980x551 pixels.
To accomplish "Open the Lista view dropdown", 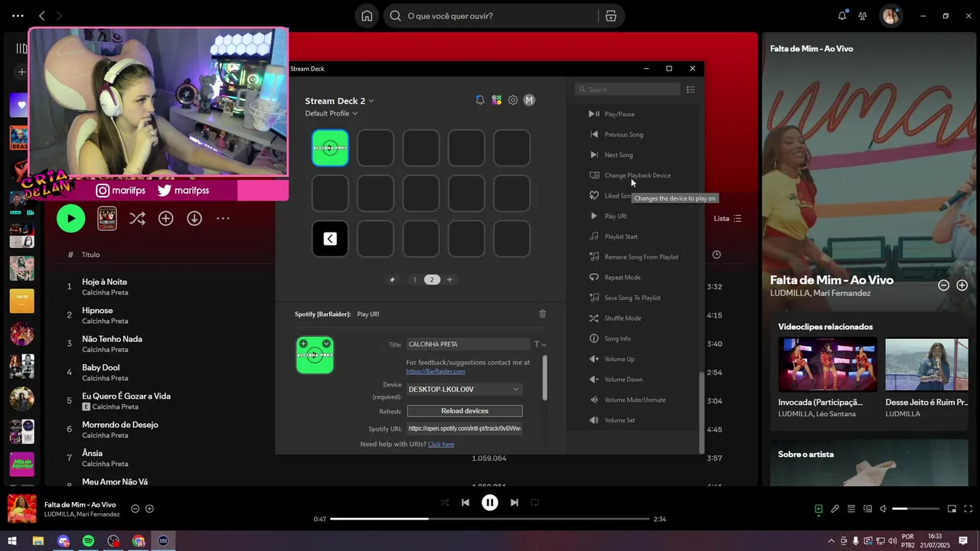I will pos(727,219).
